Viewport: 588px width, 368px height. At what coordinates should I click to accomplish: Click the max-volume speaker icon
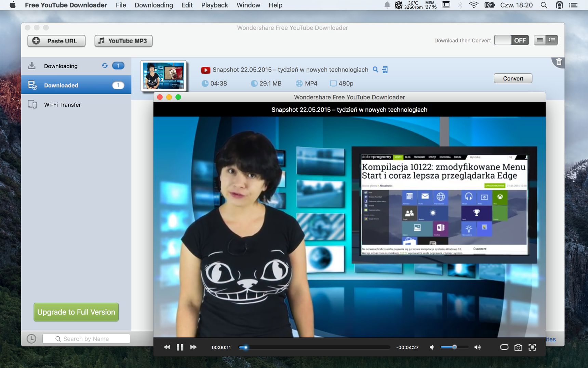[477, 347]
